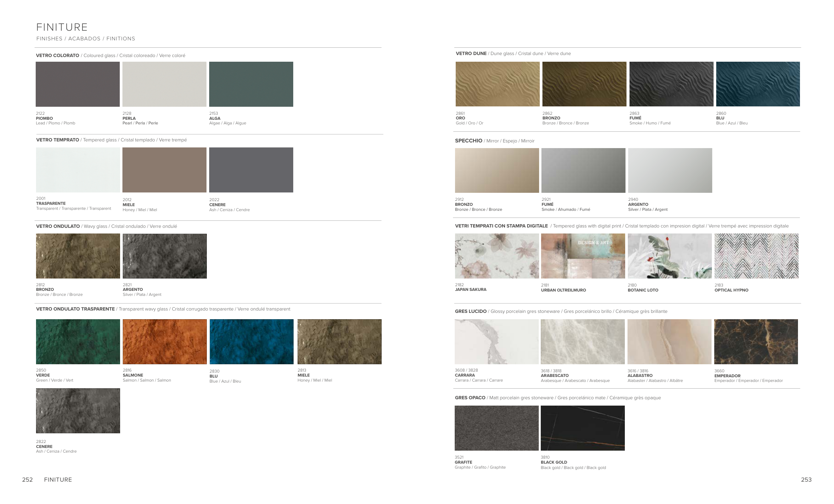Click the Gres Opaco section heading
834x504 pixels.
(x=470, y=398)
